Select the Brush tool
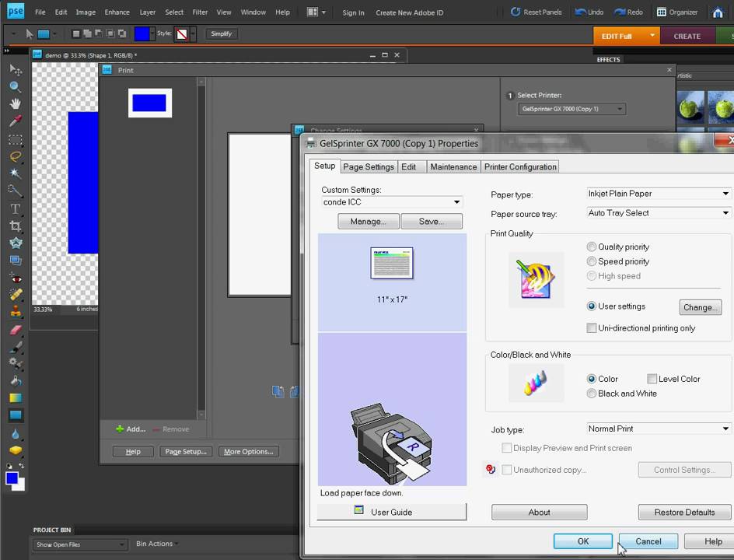Viewport: 734px width, 560px height. pos(16,347)
